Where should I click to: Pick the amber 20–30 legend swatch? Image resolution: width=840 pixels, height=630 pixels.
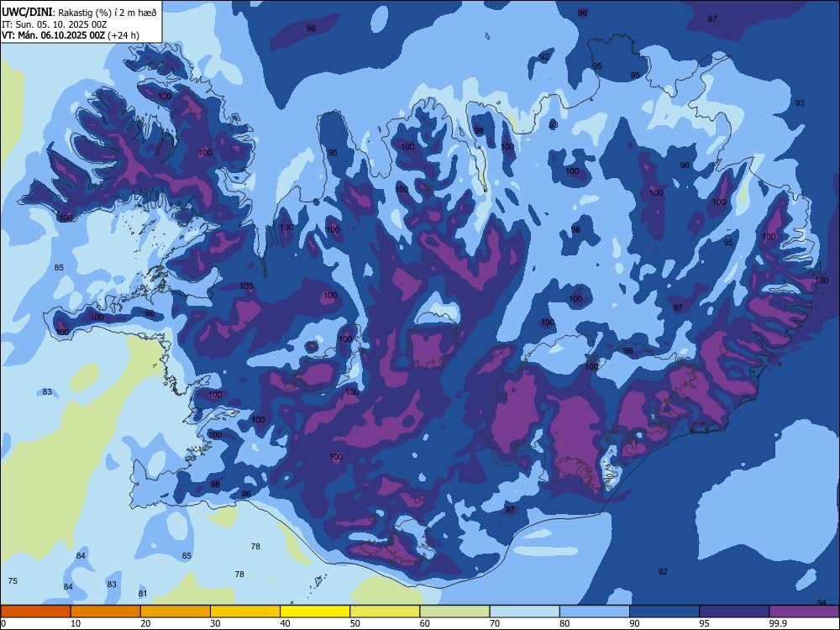176,612
